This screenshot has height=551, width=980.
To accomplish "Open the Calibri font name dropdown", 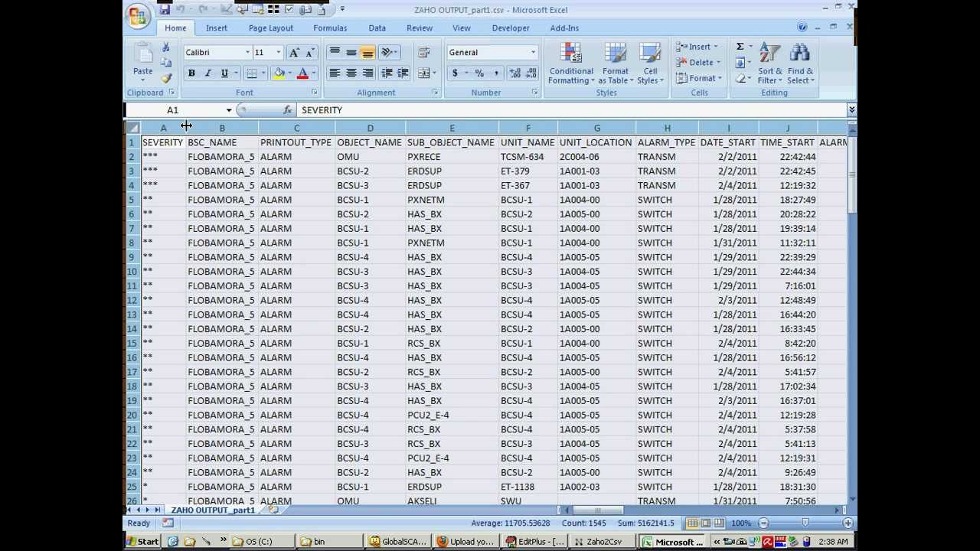I will coord(247,53).
